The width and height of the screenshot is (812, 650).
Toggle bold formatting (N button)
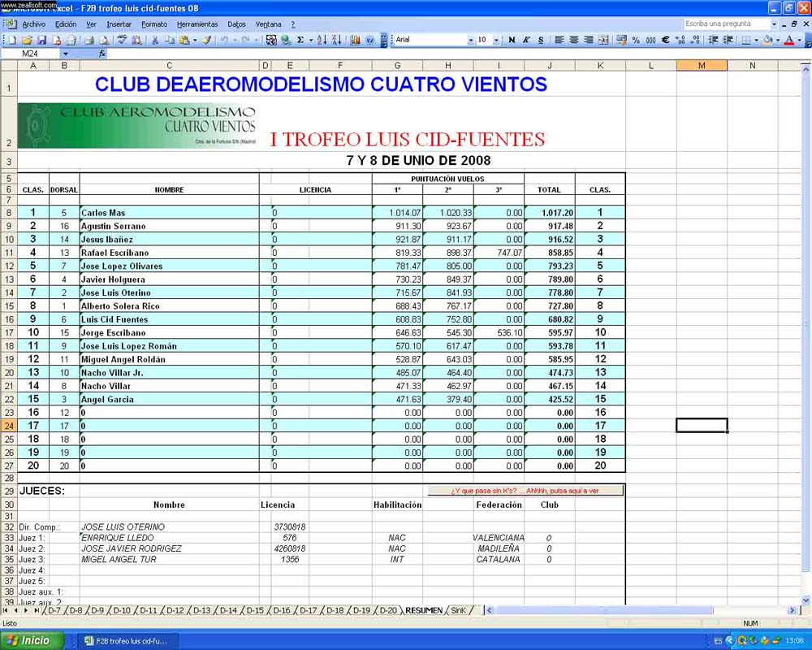coord(511,40)
